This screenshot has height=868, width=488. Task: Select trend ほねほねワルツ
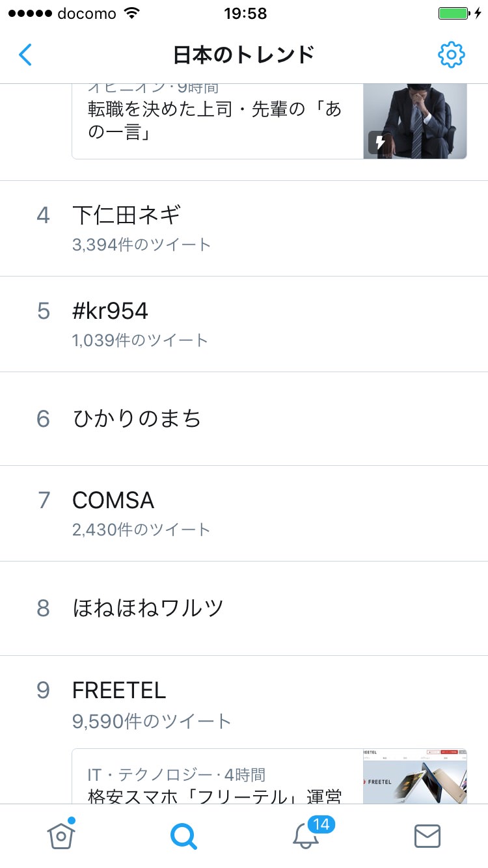point(148,608)
